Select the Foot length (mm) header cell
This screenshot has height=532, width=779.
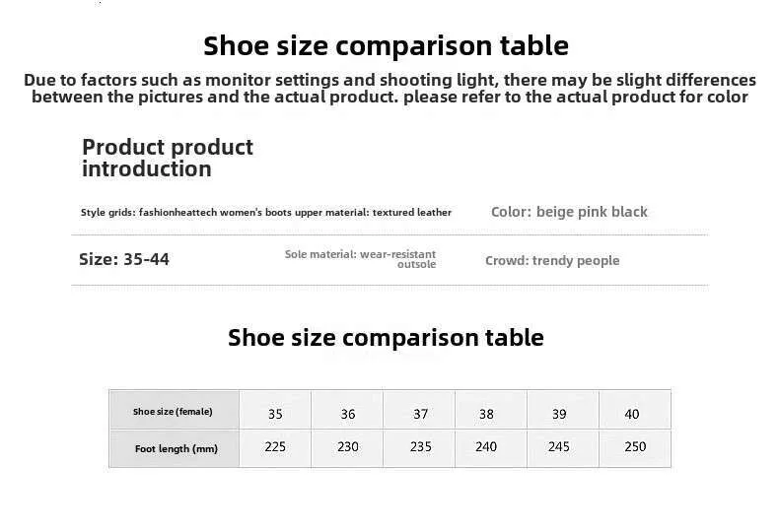(x=175, y=448)
